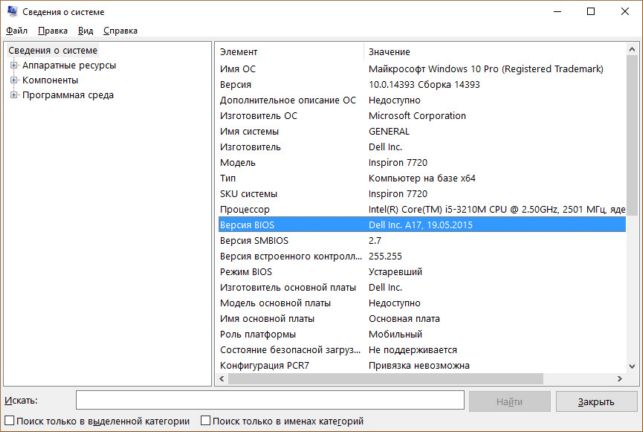Click the vertical scrollbar up arrow
Screen dimensions: 643x432
click(632, 50)
